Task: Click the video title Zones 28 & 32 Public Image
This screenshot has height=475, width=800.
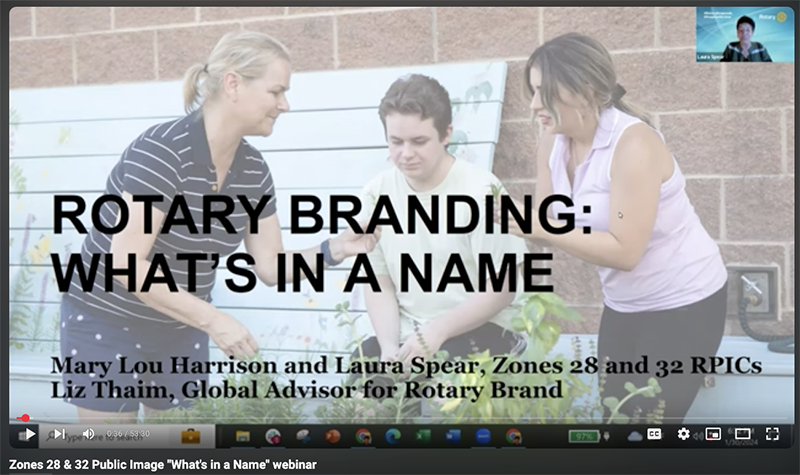Action: 163,465
